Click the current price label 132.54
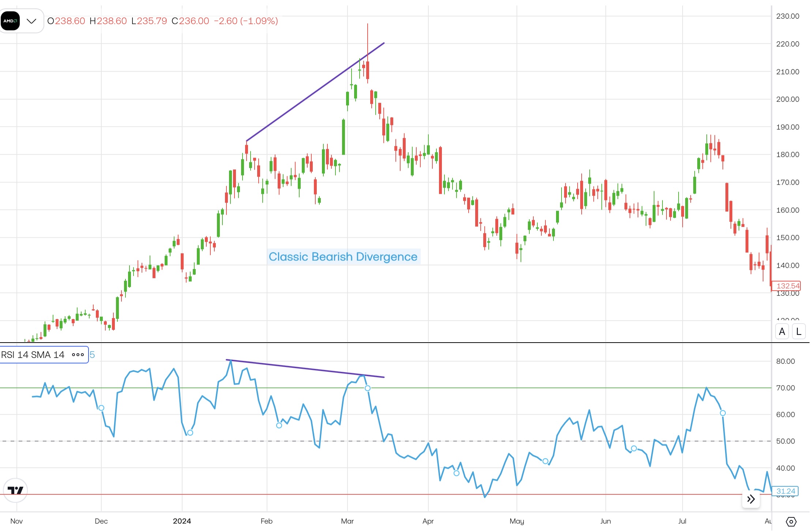Screen dimensions: 811x532 [x=788, y=286]
